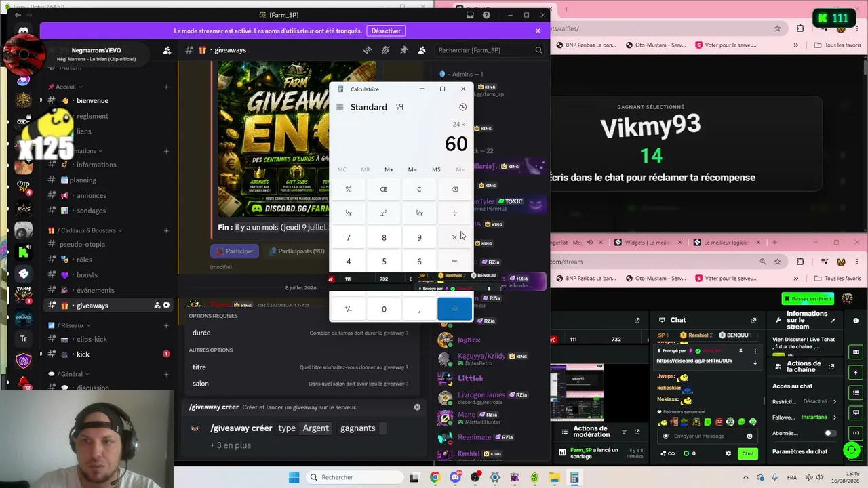Click the Participants (90) button
868x488 pixels.
coord(296,251)
